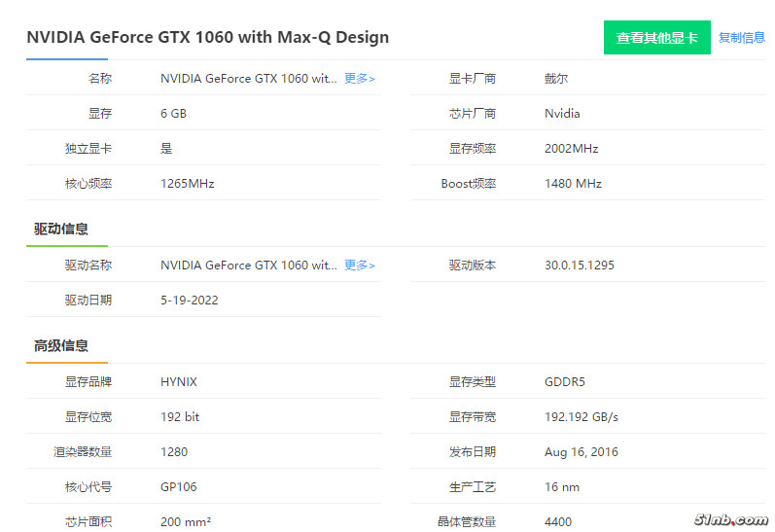Open 更多> link in 驱动名称 row
Viewport: 775px width, 532px height.
coord(360,265)
